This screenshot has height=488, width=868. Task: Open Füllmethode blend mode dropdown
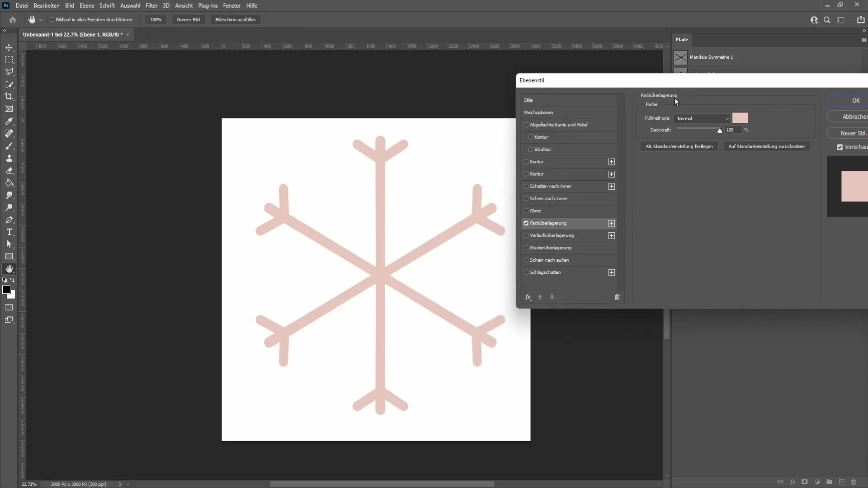pos(702,118)
